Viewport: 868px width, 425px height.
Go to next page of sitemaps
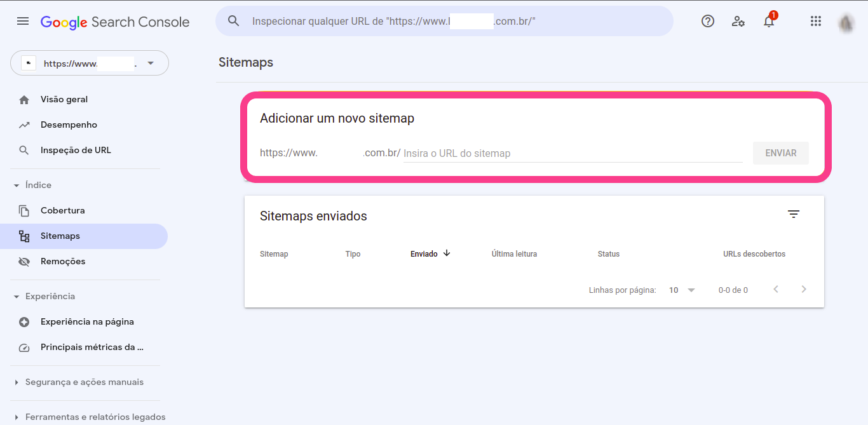804,289
